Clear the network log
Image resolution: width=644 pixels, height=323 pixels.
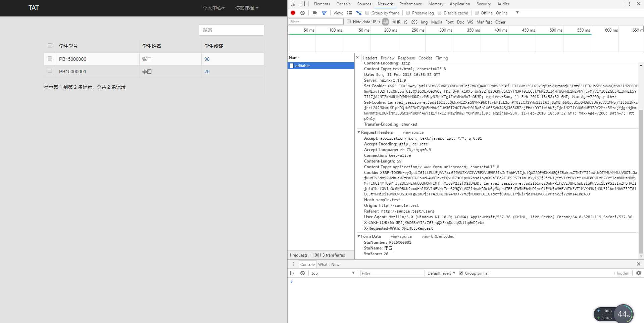click(302, 13)
